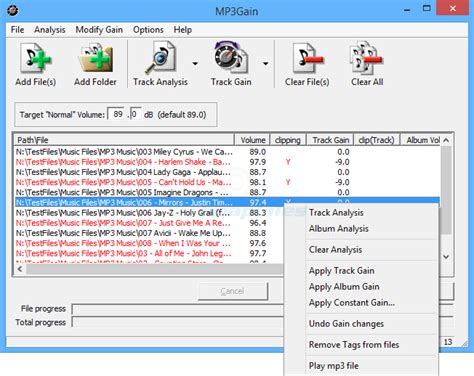Select the 004 Lady Gaga - Applause row
The image size is (474, 376).
coord(227,172)
